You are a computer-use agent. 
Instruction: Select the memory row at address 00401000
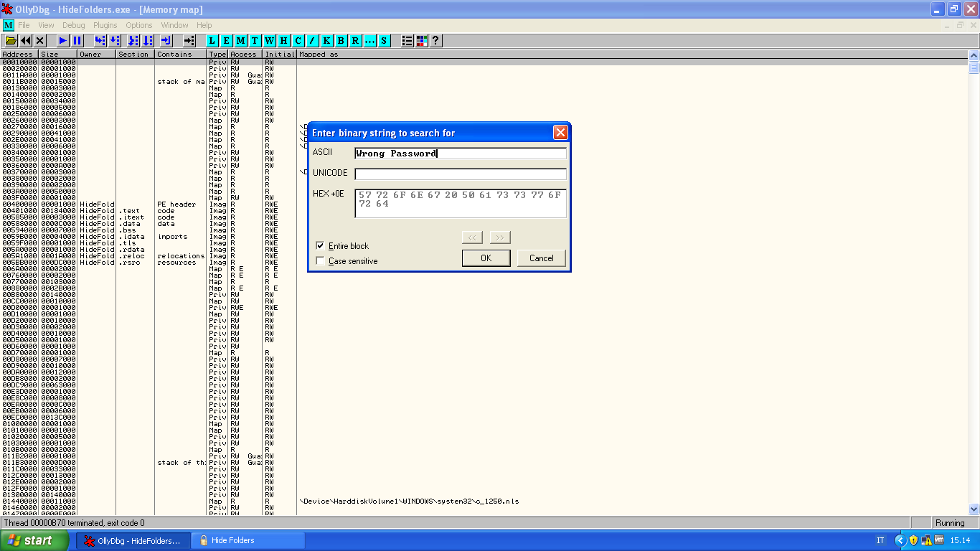pos(484,211)
